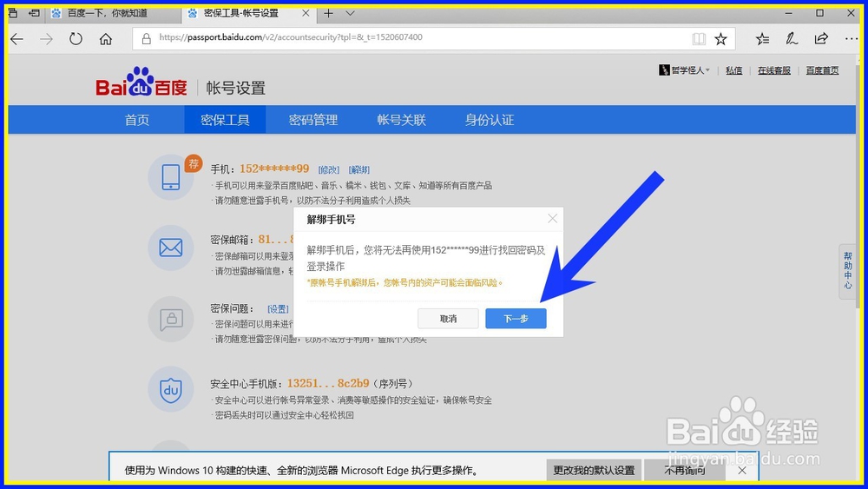868x489 pixels.
Task: Click 取消 in the unbind dialog
Action: coord(448,319)
